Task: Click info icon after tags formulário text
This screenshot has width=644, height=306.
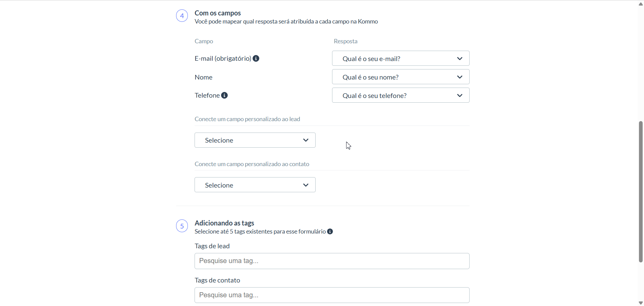Action: click(330, 232)
